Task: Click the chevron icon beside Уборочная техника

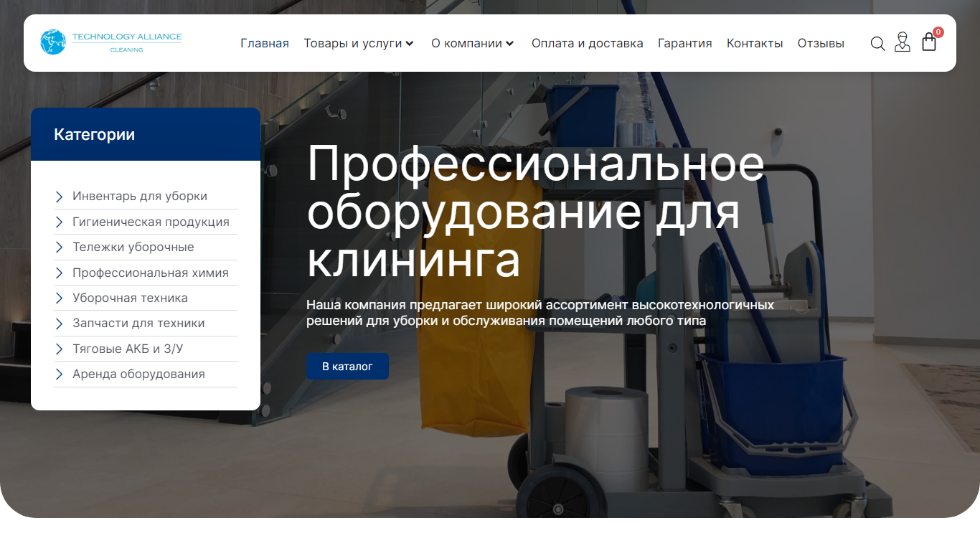Action: [x=60, y=298]
